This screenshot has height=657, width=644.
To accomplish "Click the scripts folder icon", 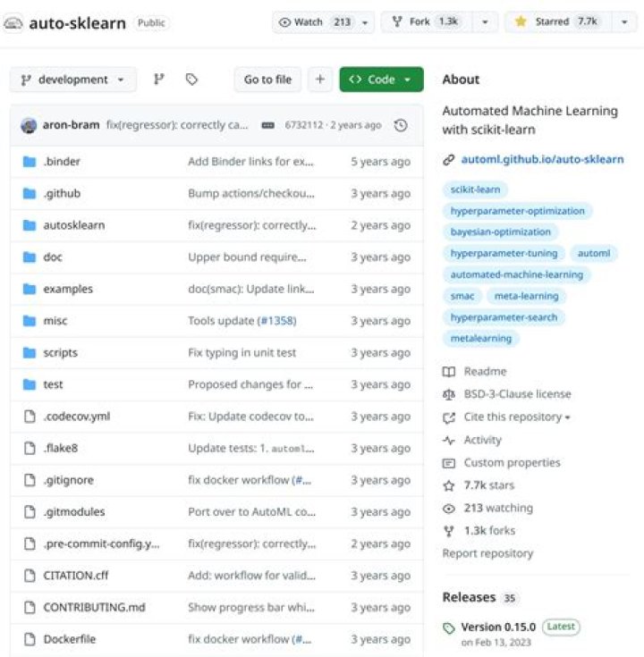I will [30, 352].
